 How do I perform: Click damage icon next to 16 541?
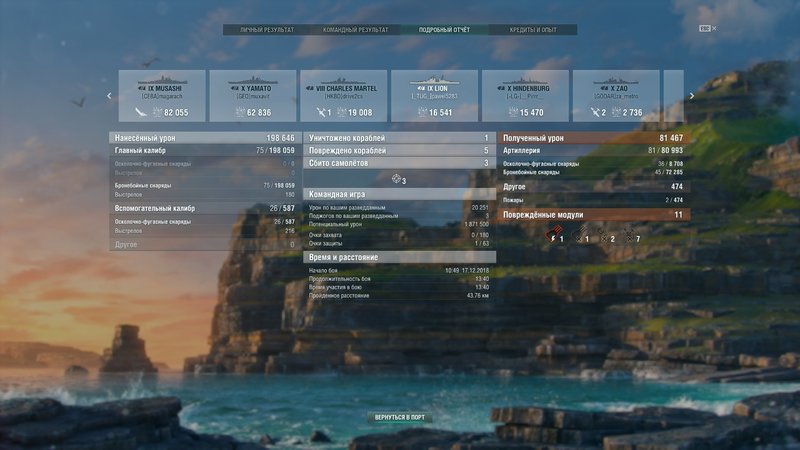[422, 112]
